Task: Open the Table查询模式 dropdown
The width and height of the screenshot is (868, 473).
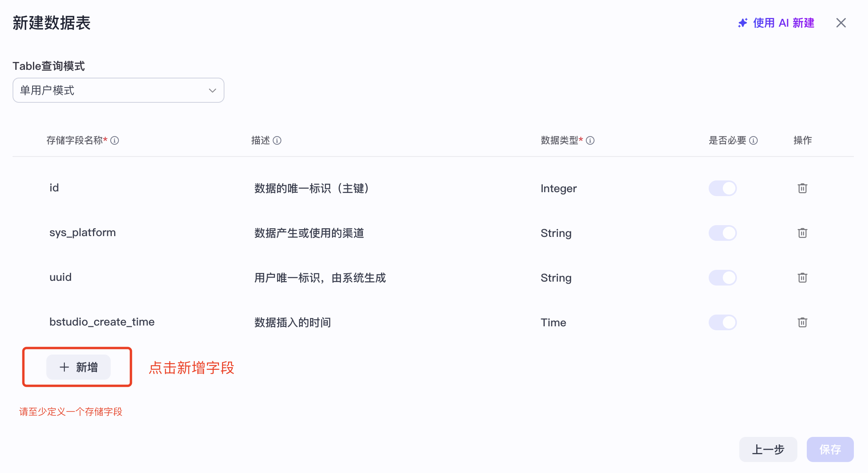Action: point(118,90)
